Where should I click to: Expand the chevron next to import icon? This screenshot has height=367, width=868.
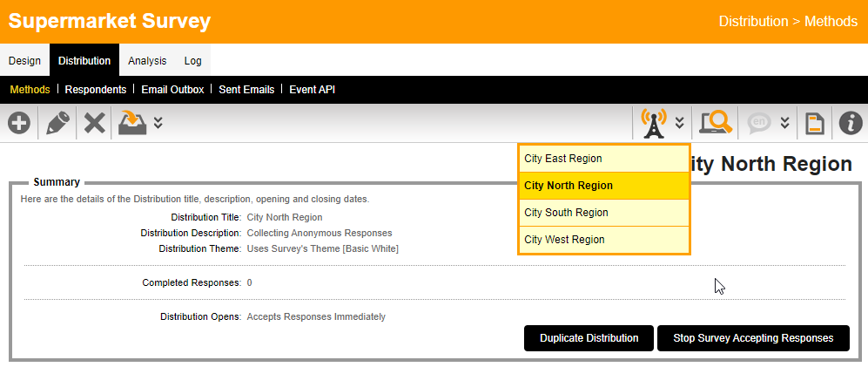(158, 123)
